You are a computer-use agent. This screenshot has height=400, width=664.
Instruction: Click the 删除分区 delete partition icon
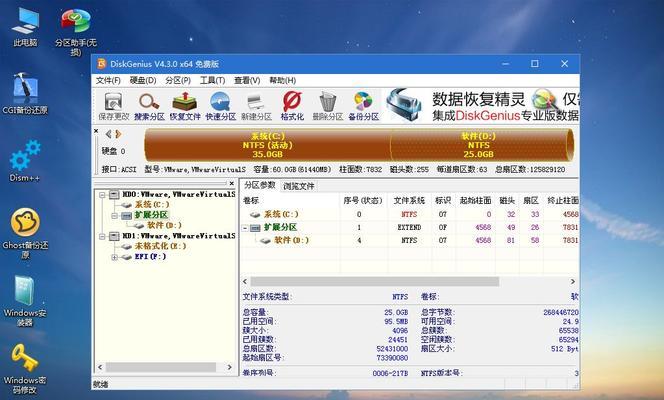pos(327,106)
